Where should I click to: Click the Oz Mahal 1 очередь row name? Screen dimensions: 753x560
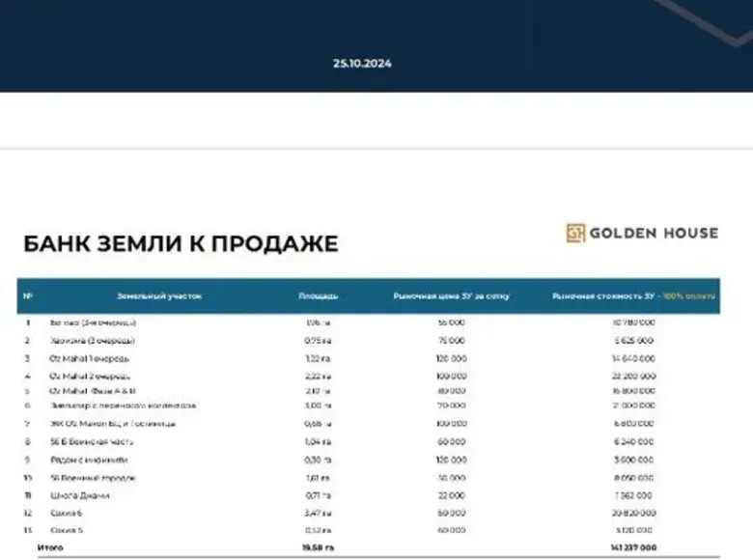[x=90, y=359]
